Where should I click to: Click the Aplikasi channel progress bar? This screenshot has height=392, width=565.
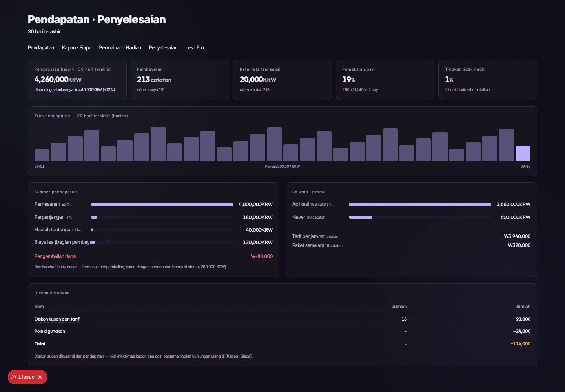point(420,205)
